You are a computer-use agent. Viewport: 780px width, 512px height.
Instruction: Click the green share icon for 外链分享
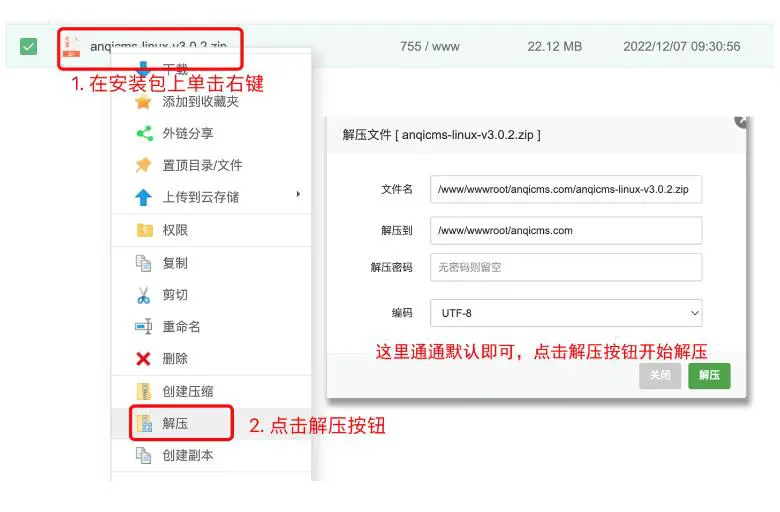143,133
